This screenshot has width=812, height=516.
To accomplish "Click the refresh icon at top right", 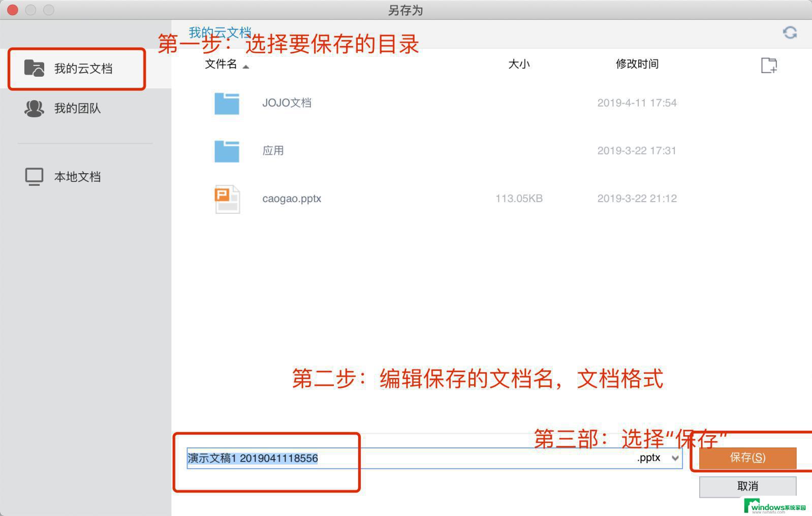I will pyautogui.click(x=790, y=33).
